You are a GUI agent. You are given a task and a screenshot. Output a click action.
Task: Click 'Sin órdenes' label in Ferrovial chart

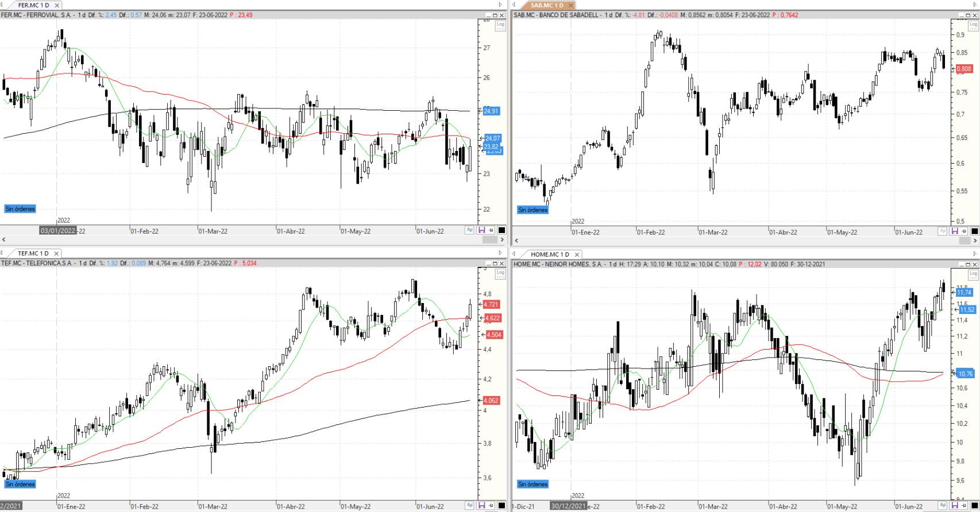point(20,209)
